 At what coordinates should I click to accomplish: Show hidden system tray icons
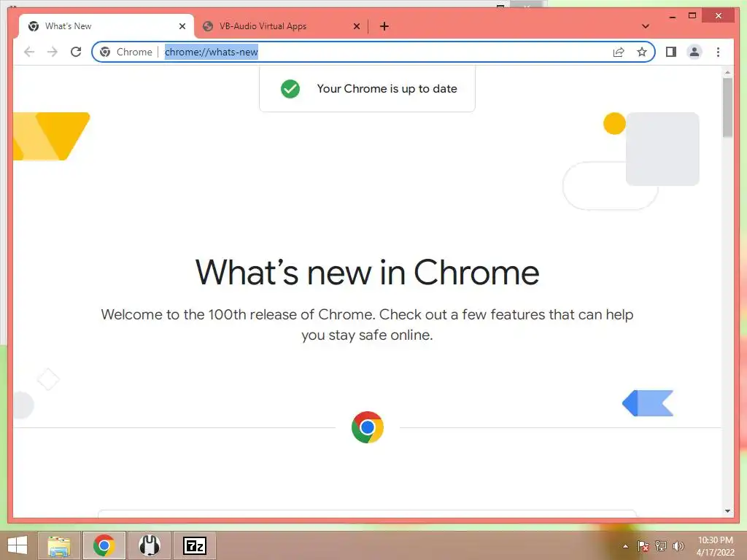[625, 546]
